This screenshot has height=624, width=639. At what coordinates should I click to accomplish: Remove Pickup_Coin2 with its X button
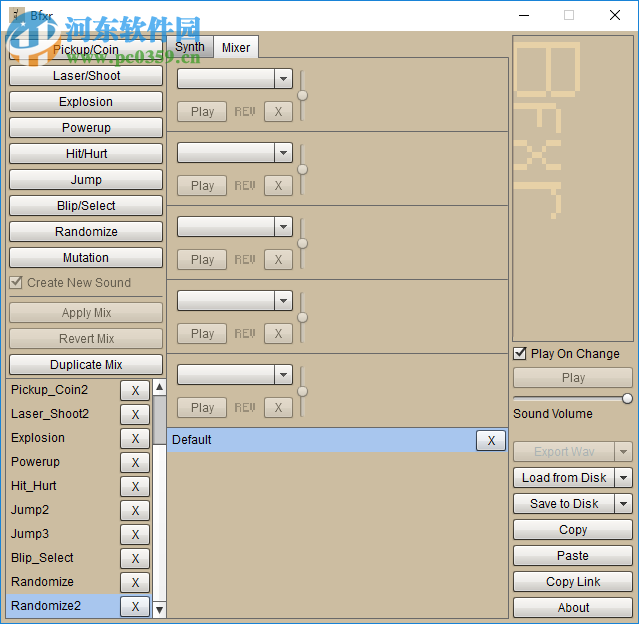[x=135, y=390]
